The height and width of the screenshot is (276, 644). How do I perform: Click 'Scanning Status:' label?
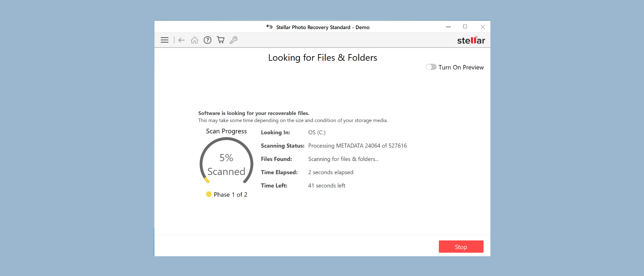[282, 146]
